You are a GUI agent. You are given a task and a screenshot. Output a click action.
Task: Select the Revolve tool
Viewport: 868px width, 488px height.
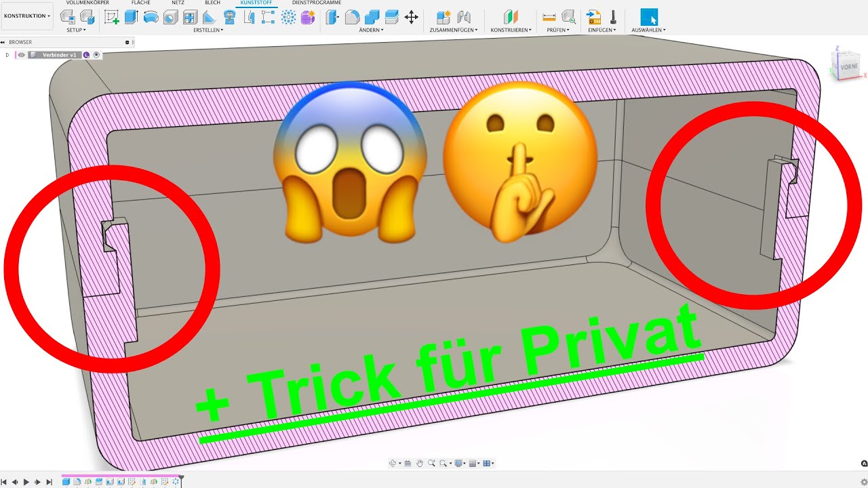coord(151,18)
